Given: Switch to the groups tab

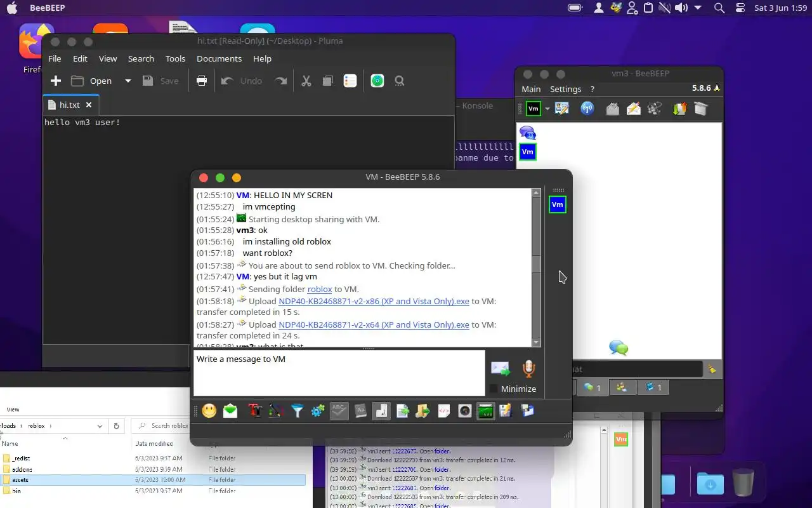Looking at the screenshot, I should coord(622,387).
